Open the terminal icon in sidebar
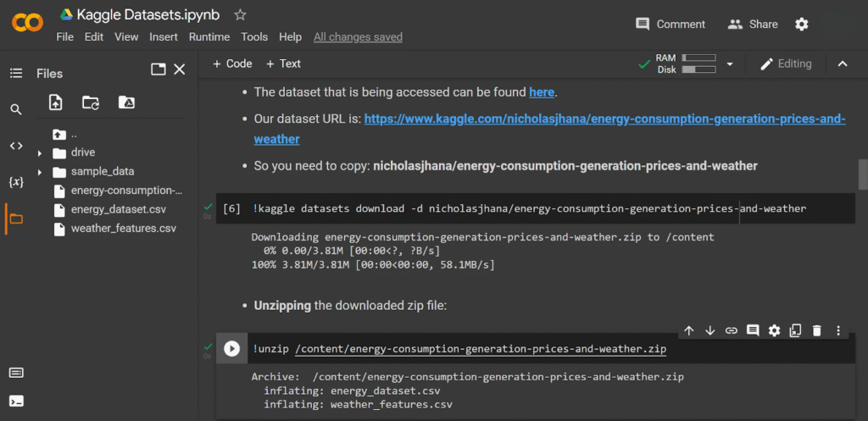Image resolution: width=868 pixels, height=421 pixels. click(x=16, y=401)
